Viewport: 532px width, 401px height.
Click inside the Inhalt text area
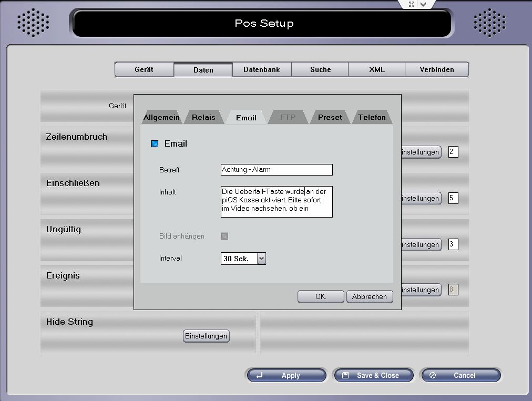277,201
